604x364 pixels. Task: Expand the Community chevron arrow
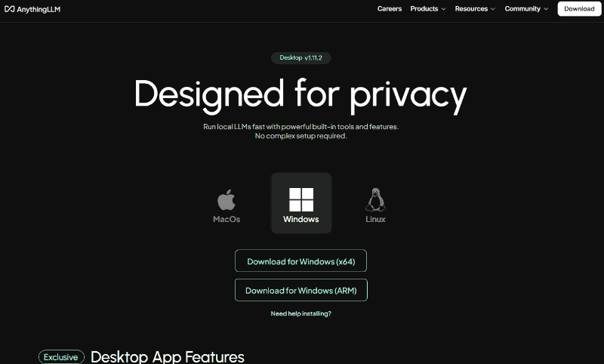tap(546, 9)
